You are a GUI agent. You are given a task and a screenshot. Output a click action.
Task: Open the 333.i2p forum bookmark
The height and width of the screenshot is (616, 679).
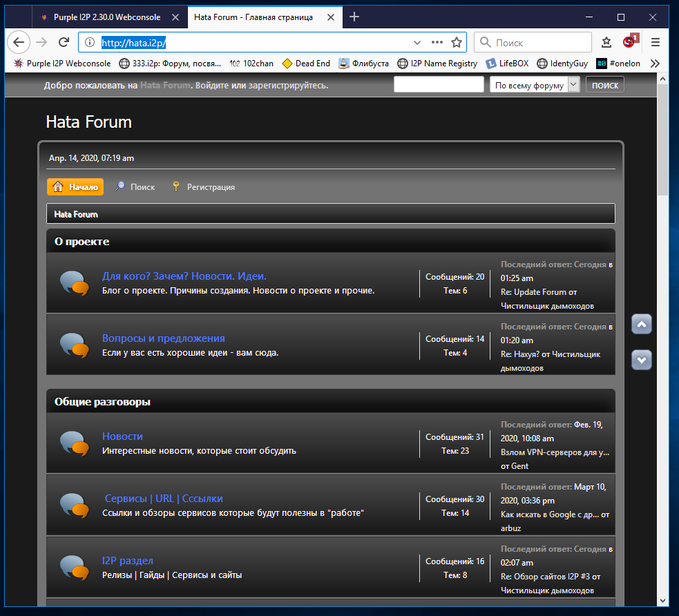tap(170, 64)
